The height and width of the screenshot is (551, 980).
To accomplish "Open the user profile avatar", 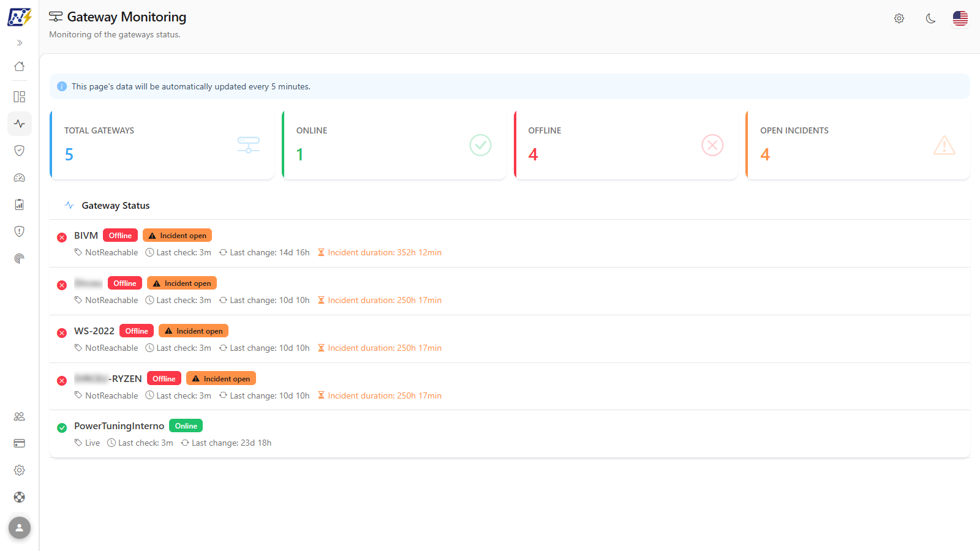I will [x=20, y=528].
